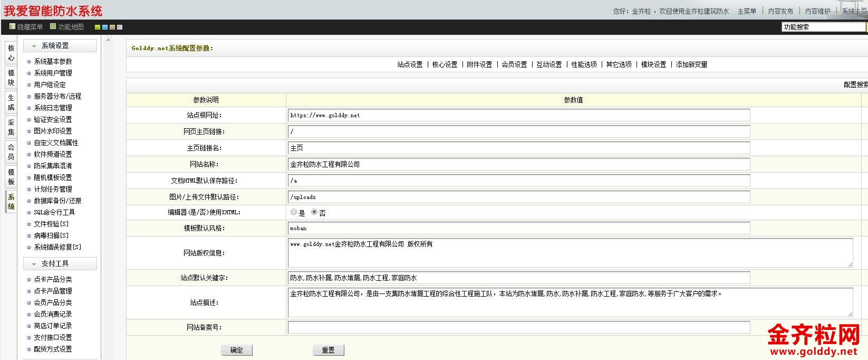Open 随机模板设置 in sidebar

(53, 177)
